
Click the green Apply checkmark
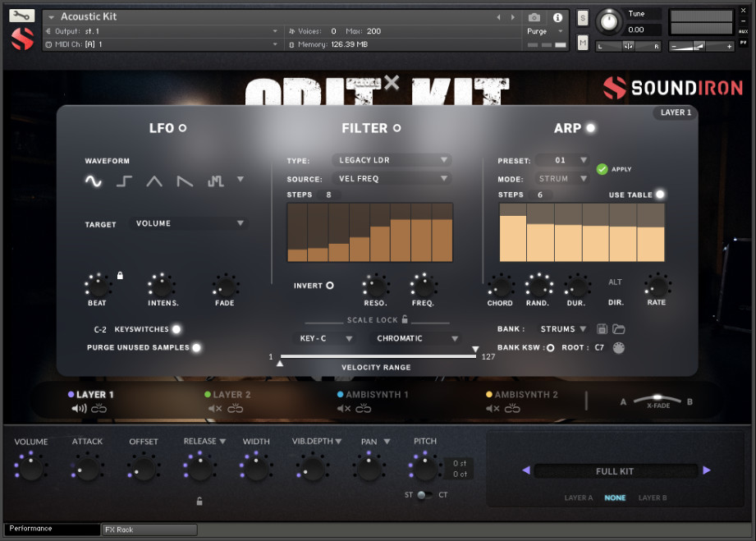pyautogui.click(x=602, y=169)
